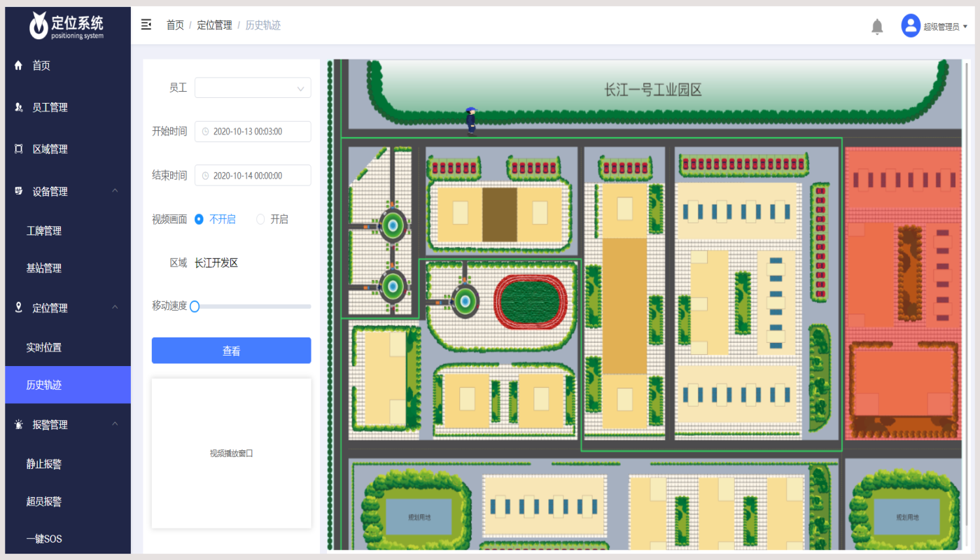Viewport: 980px width, 560px height.
Task: Click the blue user avatar icon
Action: [x=910, y=26]
